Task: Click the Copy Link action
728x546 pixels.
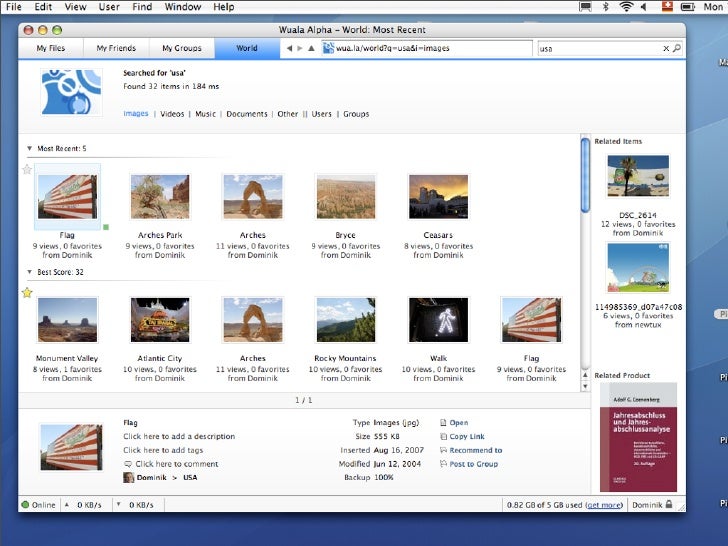Action: point(466,436)
